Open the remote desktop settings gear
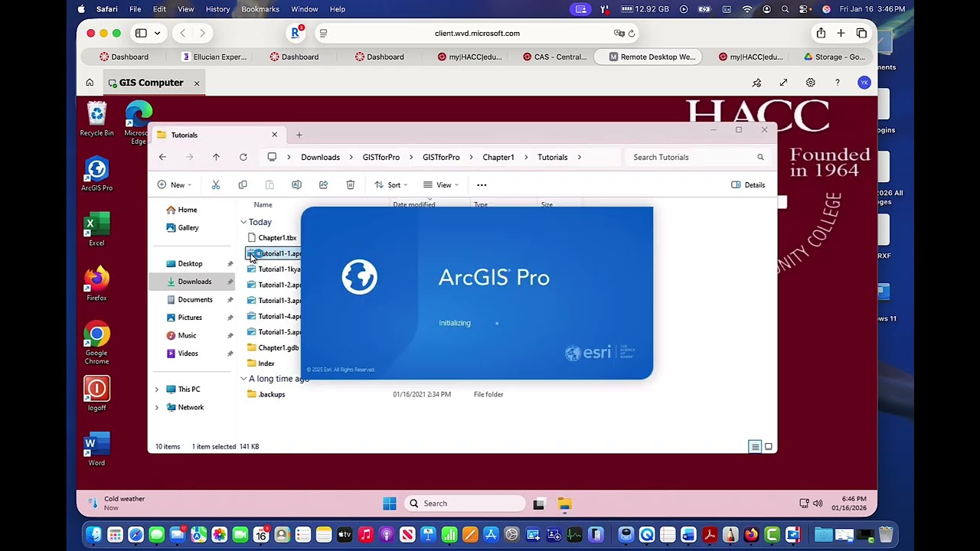Image resolution: width=980 pixels, height=551 pixels. [810, 83]
